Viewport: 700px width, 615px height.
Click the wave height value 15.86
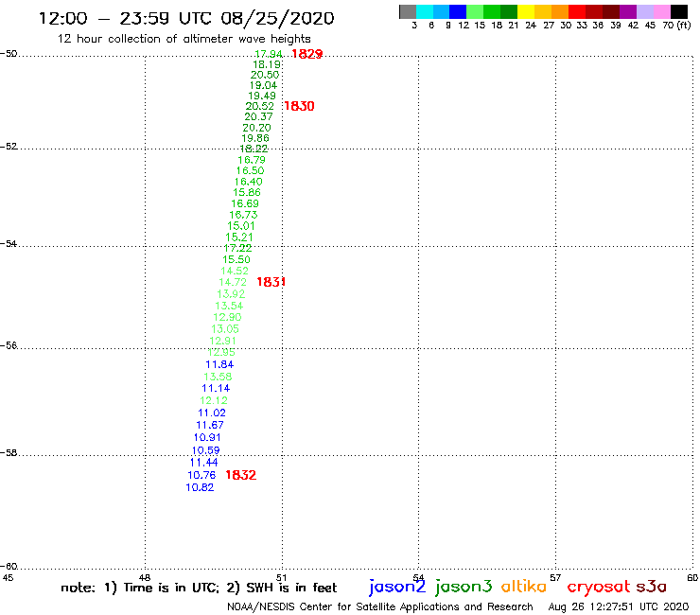click(x=247, y=192)
